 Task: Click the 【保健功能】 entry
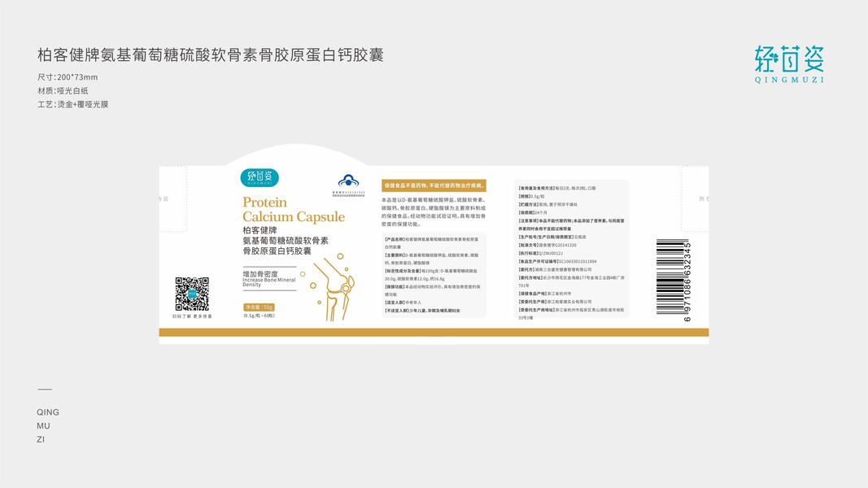click(432, 290)
